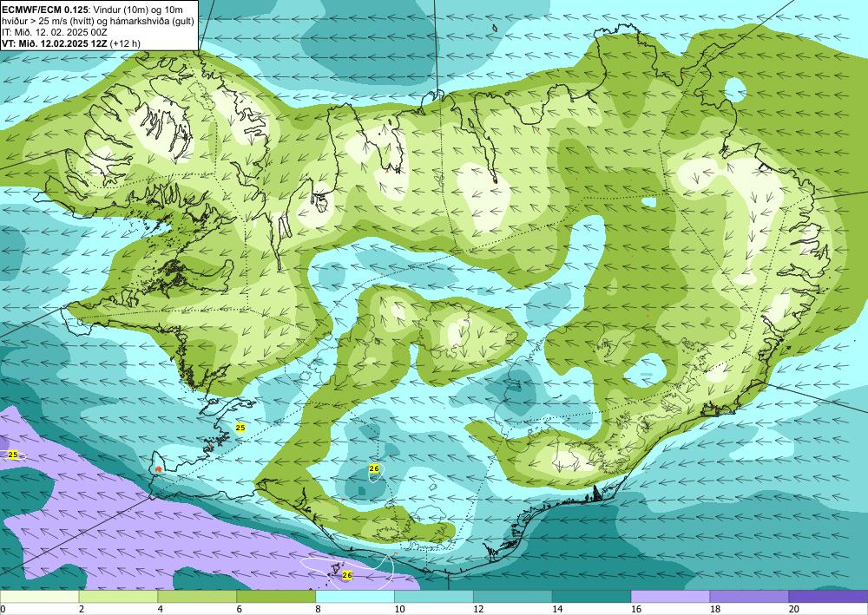
Task: Click the legend scale value '14'
Action: coord(557,610)
